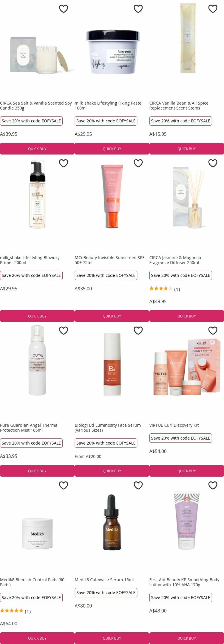Select EOFYSALE promo badge under Pure Guardian Mist
Screen dimensions: 224x644
pyautogui.click(x=31, y=443)
